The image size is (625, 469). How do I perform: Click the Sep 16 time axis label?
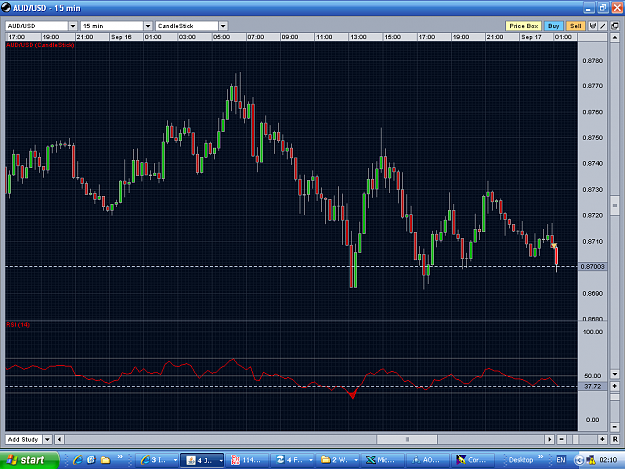[121, 37]
